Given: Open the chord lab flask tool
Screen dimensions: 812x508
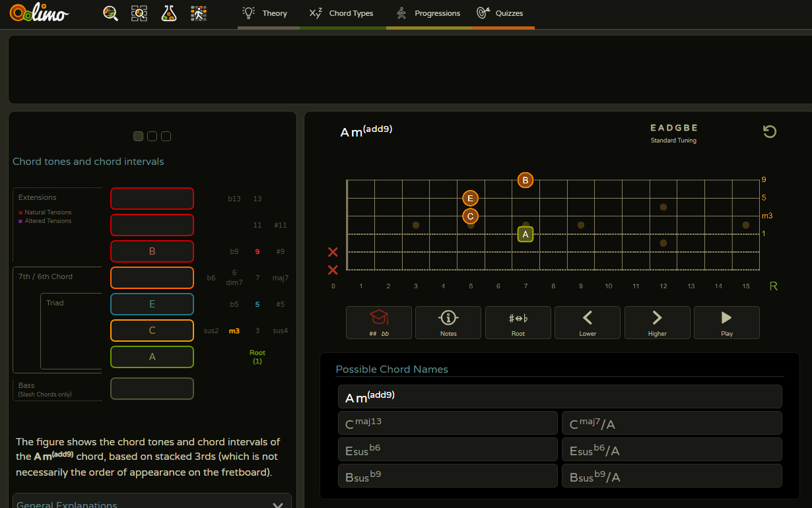Looking at the screenshot, I should (x=169, y=13).
